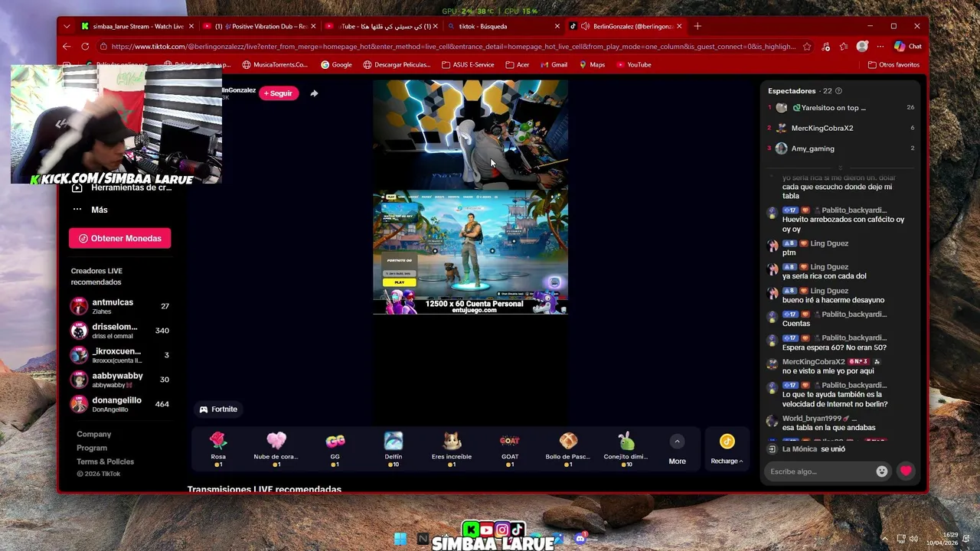The width and height of the screenshot is (980, 551).
Task: Open antmulcas recommended live creator
Action: pos(120,306)
